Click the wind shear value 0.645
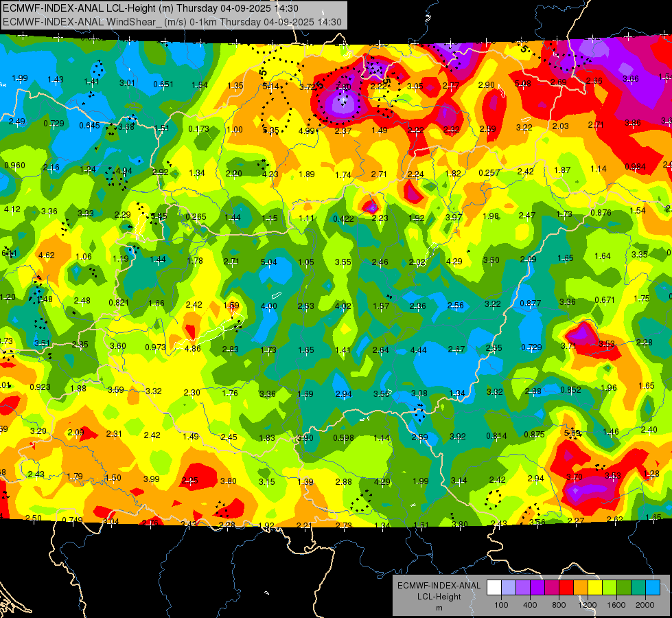 89,126
